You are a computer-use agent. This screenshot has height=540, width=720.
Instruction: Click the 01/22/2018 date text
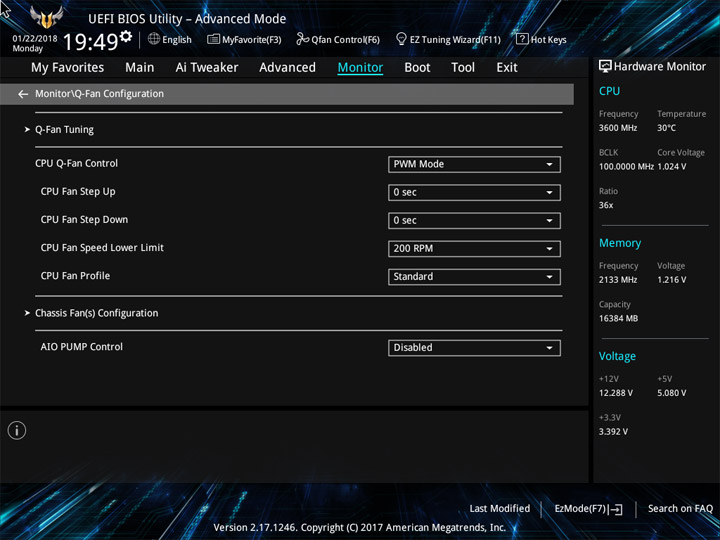35,39
